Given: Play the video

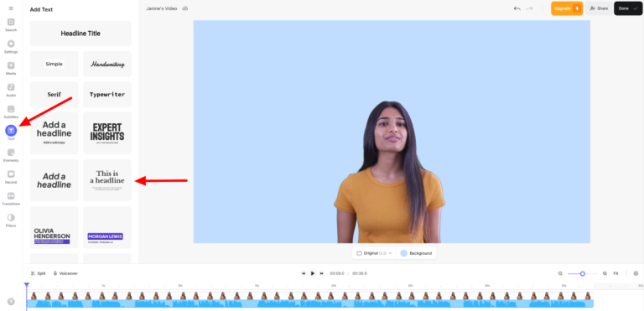Looking at the screenshot, I should coord(313,273).
